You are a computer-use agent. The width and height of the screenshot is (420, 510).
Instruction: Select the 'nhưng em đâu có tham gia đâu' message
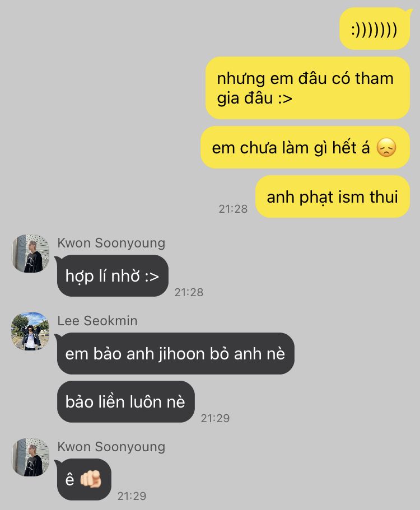click(x=307, y=88)
